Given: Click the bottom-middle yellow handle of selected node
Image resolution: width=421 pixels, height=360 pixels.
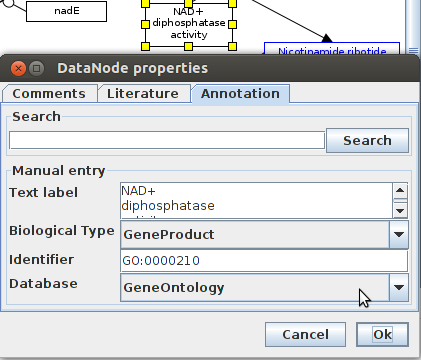Looking at the screenshot, I should [x=189, y=46].
